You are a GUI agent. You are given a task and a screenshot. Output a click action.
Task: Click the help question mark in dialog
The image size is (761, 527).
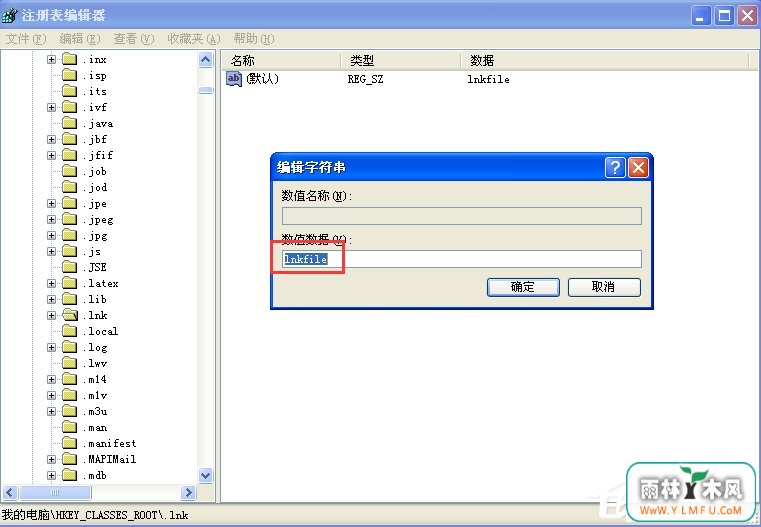pyautogui.click(x=615, y=168)
